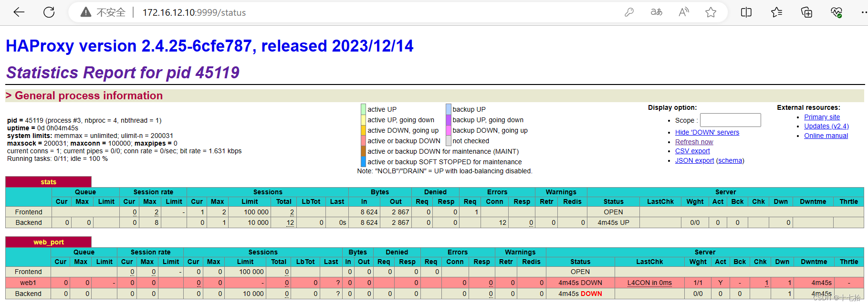Click the SOFT STOPPED legend swatch
This screenshot has width=868, height=306.
coord(363,162)
